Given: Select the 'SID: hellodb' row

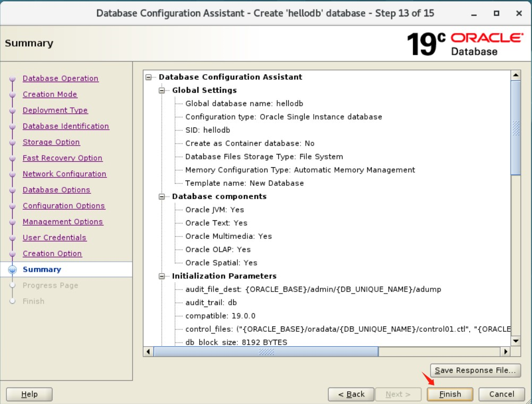Looking at the screenshot, I should [x=208, y=130].
